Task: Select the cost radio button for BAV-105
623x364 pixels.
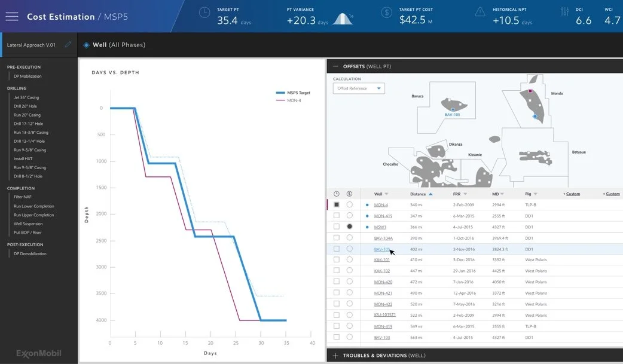Action: coord(349,249)
